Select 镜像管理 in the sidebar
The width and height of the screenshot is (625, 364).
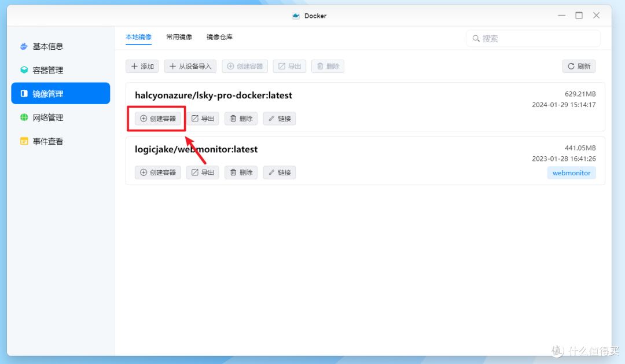pyautogui.click(x=60, y=94)
